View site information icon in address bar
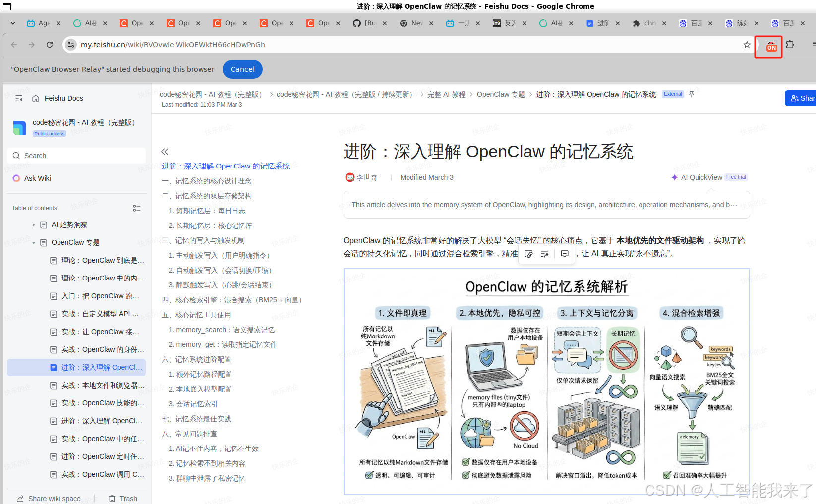The width and height of the screenshot is (816, 504). [x=71, y=45]
